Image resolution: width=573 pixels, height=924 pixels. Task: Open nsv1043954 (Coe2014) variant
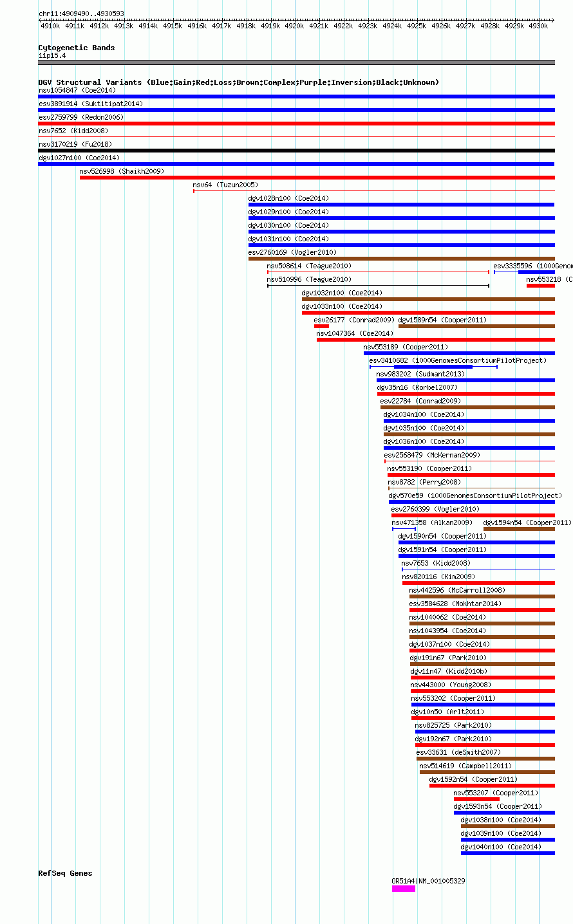447,631
